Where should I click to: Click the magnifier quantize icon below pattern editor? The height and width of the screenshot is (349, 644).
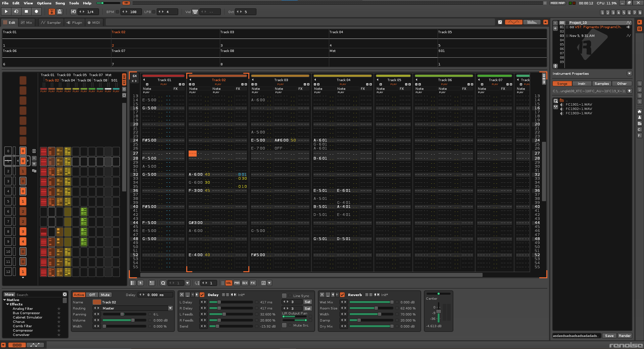(x=163, y=283)
